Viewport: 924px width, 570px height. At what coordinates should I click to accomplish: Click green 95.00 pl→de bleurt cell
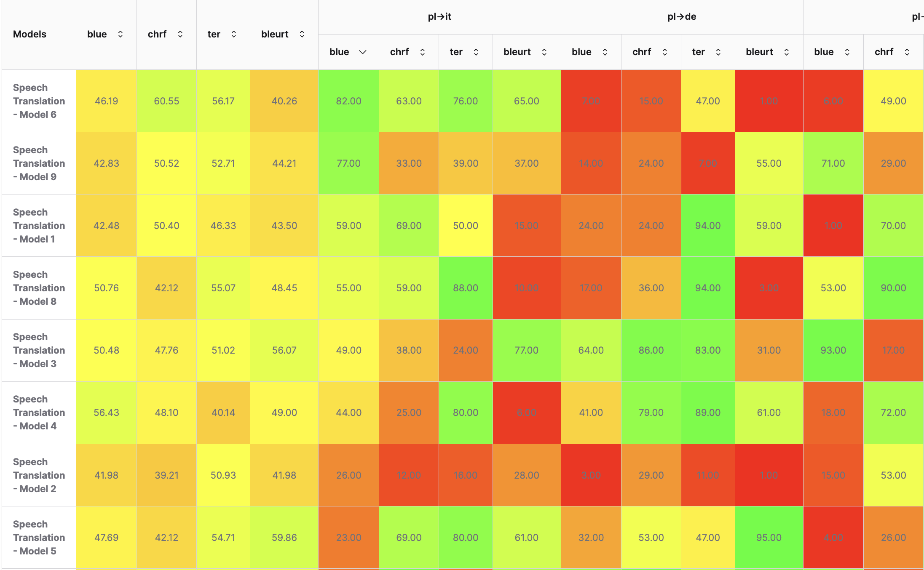tap(769, 538)
